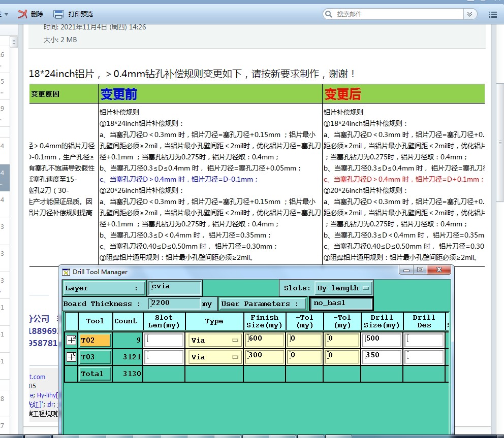This screenshot has height=438, width=504.
Task: Edit T02 Finish Size 600
Action: (265, 340)
